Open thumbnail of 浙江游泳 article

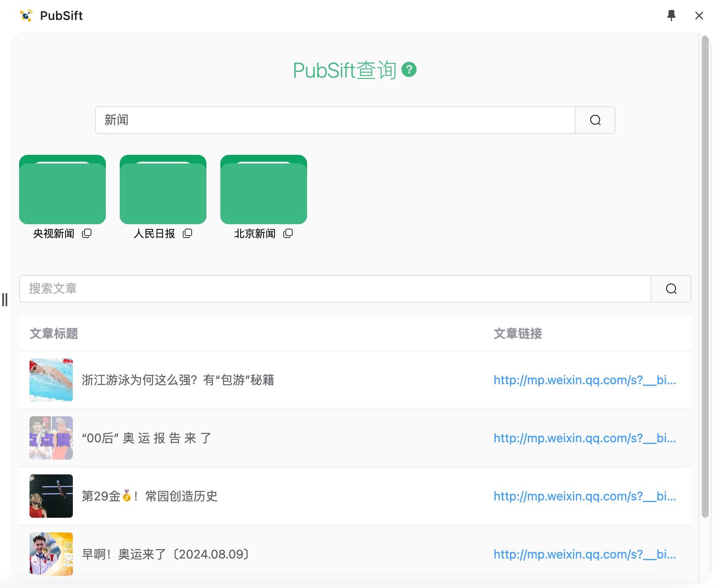(51, 380)
